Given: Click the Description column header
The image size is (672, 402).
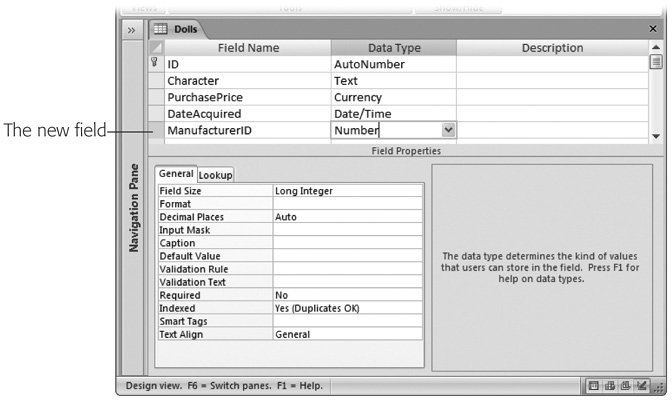Looking at the screenshot, I should pyautogui.click(x=552, y=48).
